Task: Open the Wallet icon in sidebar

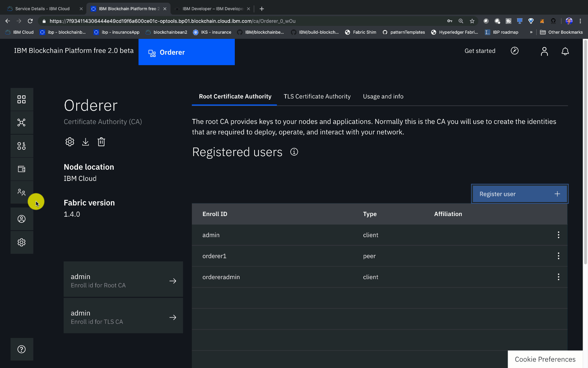Action: pos(21,169)
